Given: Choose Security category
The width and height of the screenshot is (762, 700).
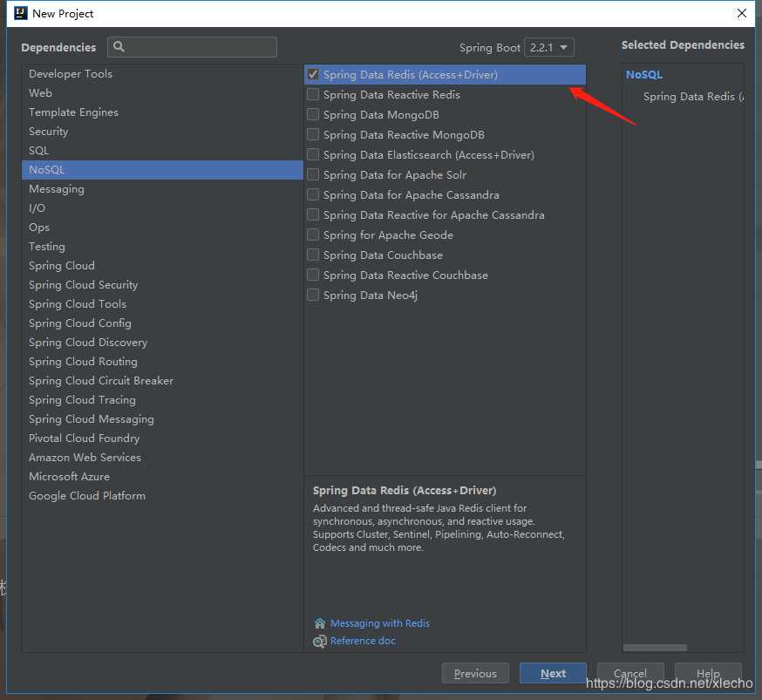Looking at the screenshot, I should coord(162,131).
